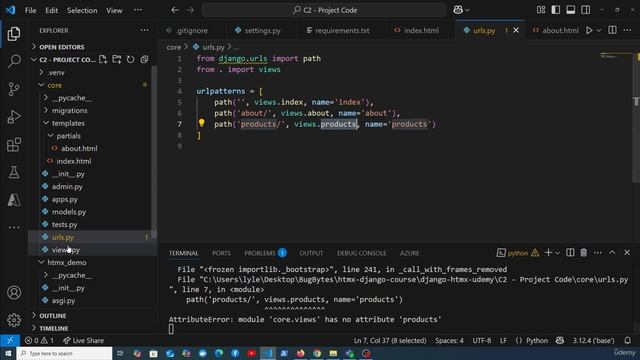Toggle the primary side bar
The height and width of the screenshot is (360, 640).
tap(556, 10)
